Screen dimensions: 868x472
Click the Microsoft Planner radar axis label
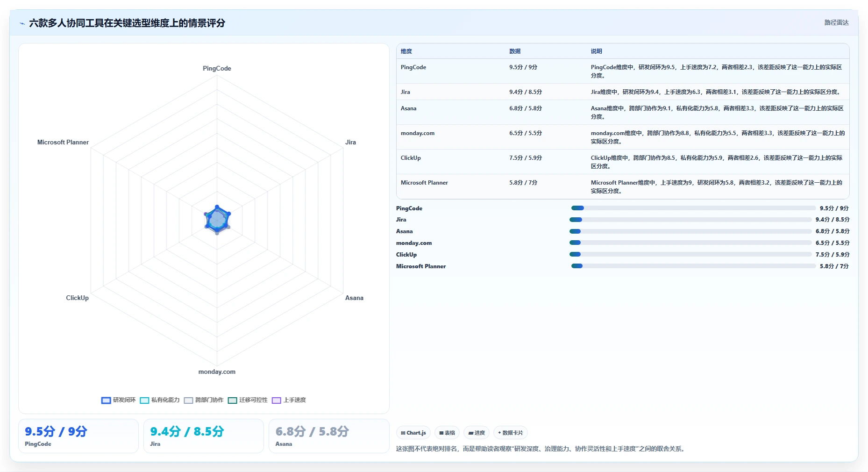coord(63,142)
